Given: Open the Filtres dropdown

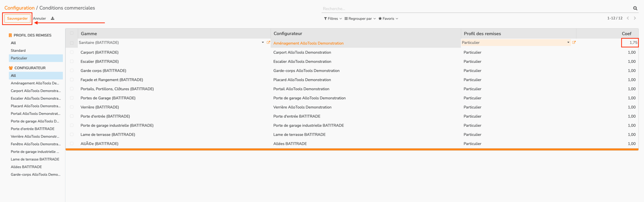Looking at the screenshot, I should (x=333, y=19).
